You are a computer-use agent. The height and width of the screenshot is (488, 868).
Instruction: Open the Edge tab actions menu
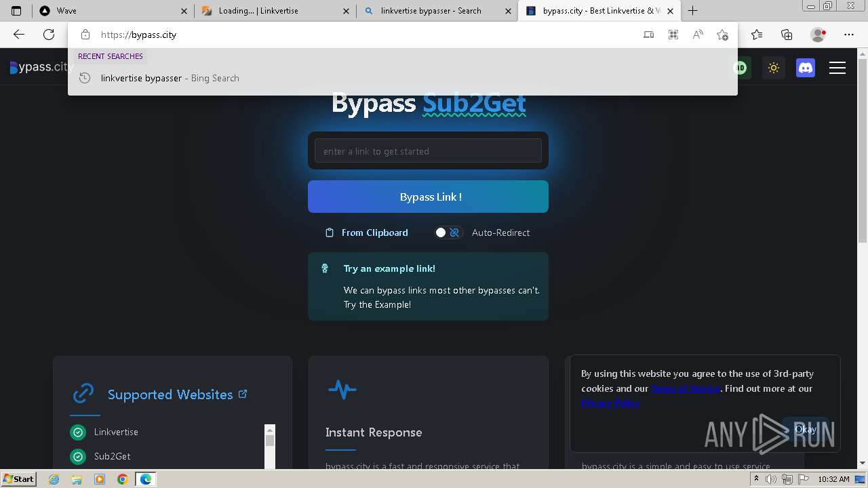pyautogui.click(x=16, y=11)
